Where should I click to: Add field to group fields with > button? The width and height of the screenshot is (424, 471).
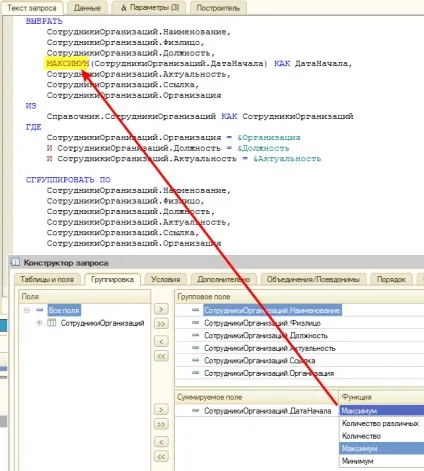tap(161, 309)
